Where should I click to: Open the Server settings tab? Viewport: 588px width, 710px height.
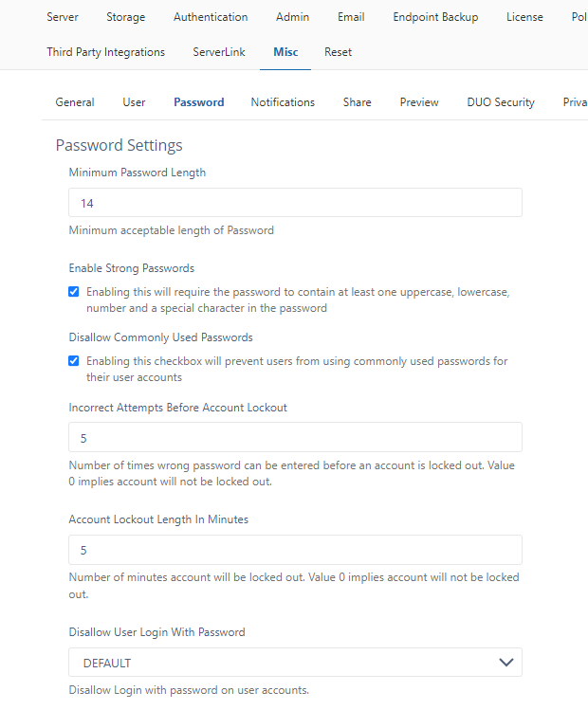(62, 17)
